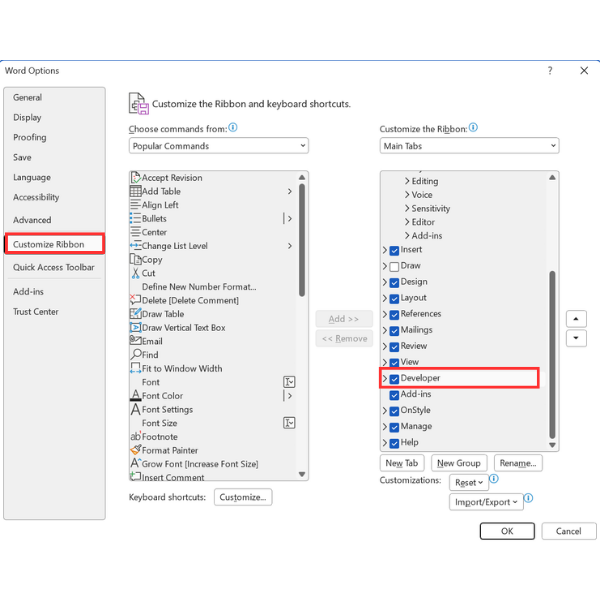
Task: Click the Draw Vertical Text Box icon
Action: 135,328
